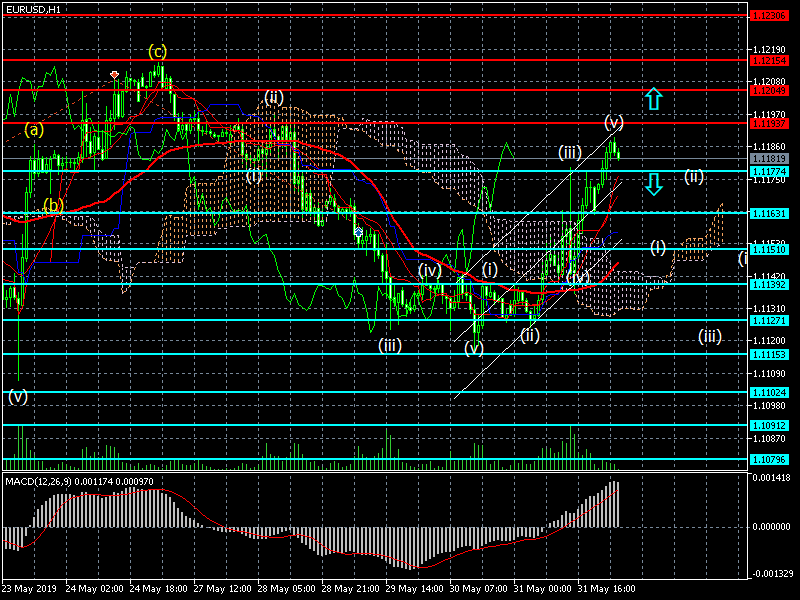Click the yellow (b) wave label

click(54, 205)
